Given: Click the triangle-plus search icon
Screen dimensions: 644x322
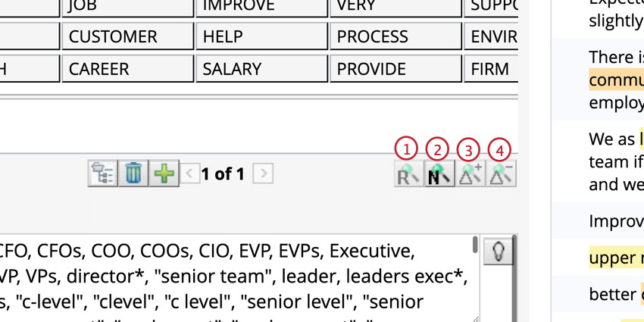Looking at the screenshot, I should point(470,174).
